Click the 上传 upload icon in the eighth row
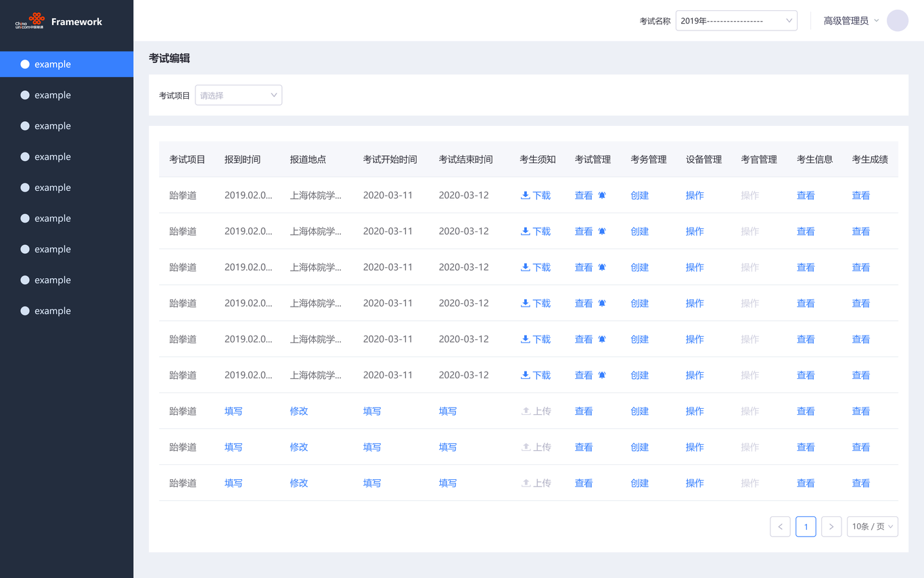The width and height of the screenshot is (924, 578). coord(526,447)
